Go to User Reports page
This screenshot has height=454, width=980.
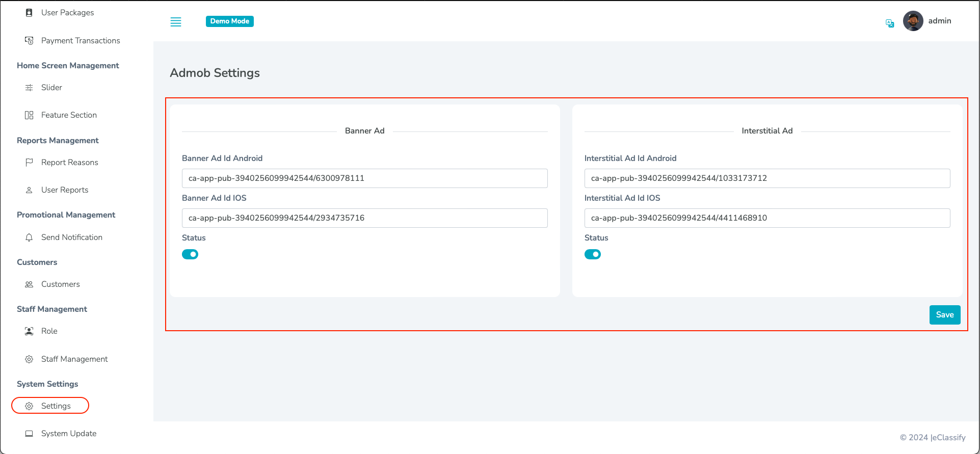click(x=65, y=190)
